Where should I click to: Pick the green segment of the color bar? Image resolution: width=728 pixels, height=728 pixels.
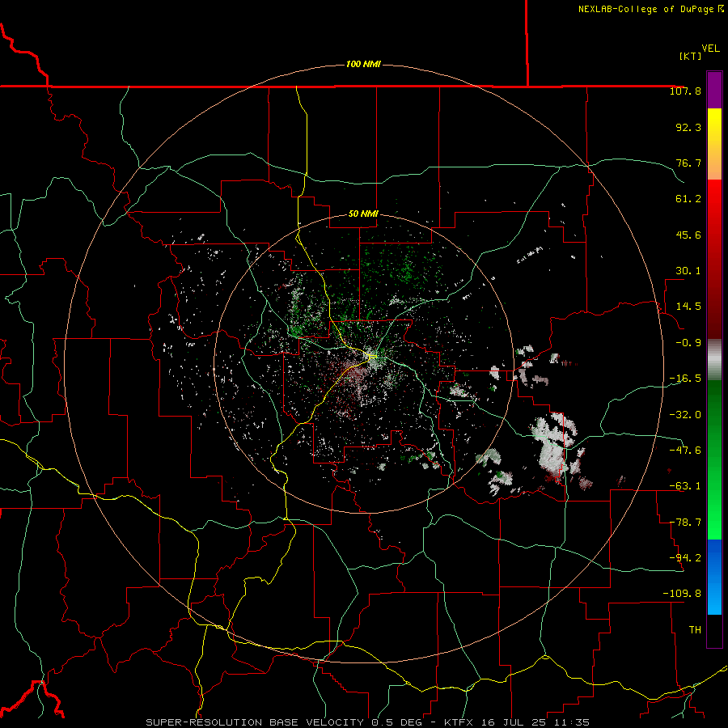tap(714, 459)
